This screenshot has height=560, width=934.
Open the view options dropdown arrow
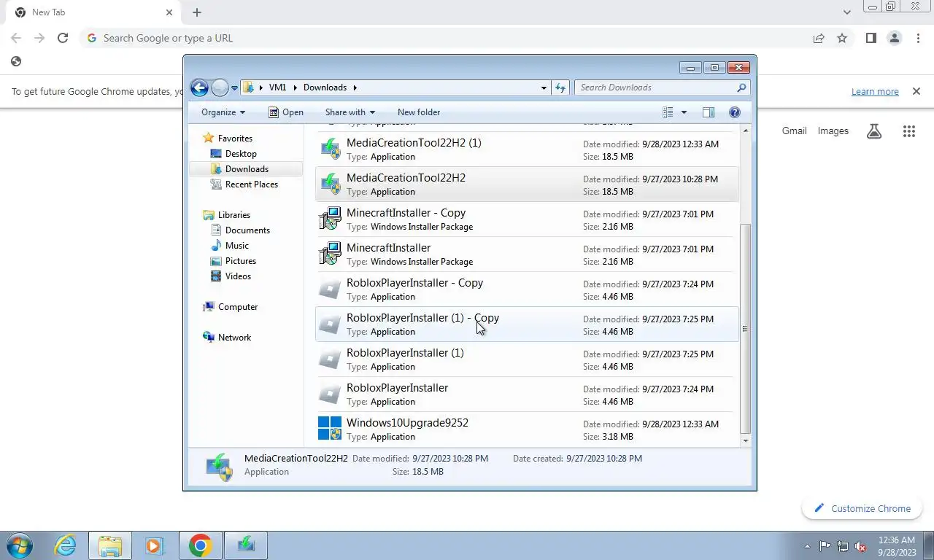pyautogui.click(x=684, y=112)
